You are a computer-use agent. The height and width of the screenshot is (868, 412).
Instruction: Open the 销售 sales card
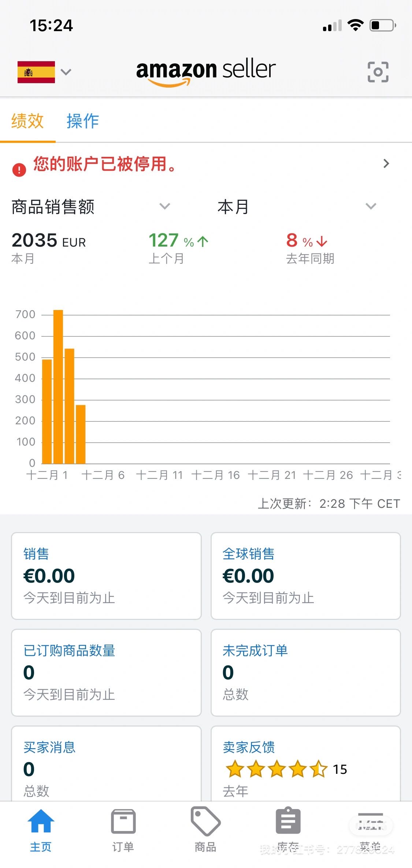tap(106, 576)
